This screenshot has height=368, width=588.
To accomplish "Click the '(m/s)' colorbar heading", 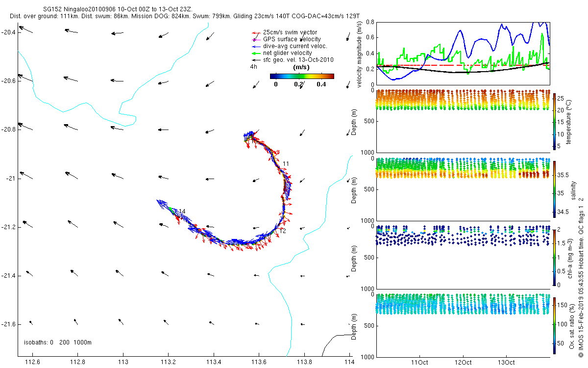I will (x=301, y=67).
